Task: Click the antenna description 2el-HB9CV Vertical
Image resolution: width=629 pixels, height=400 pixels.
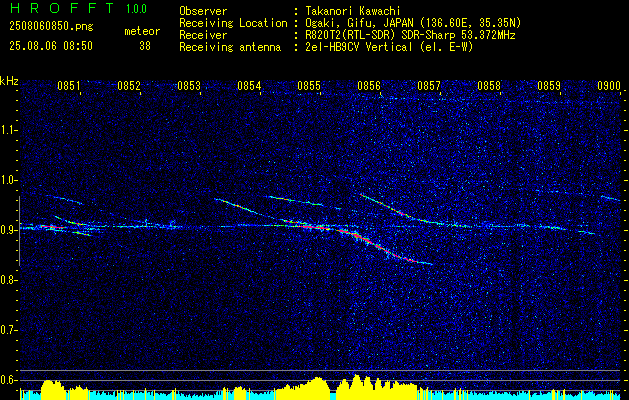Action: [359, 47]
